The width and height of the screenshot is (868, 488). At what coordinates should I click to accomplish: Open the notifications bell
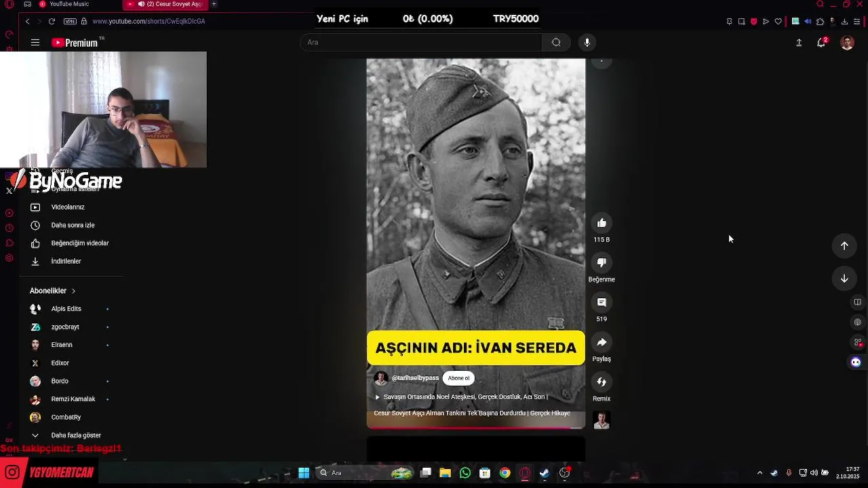tap(821, 43)
